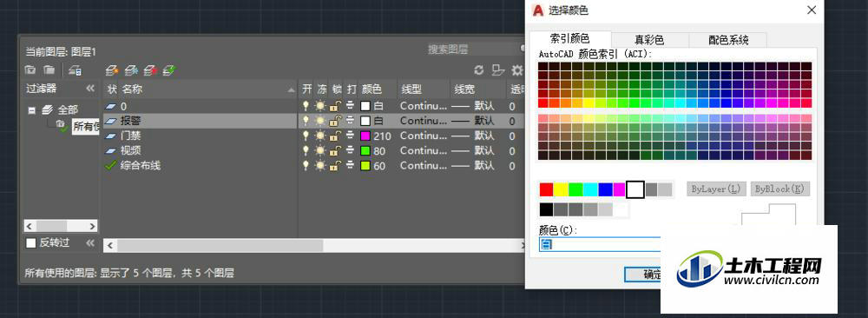The width and height of the screenshot is (868, 318).
Task: Click plot icon for layer 门禁
Action: point(351,136)
